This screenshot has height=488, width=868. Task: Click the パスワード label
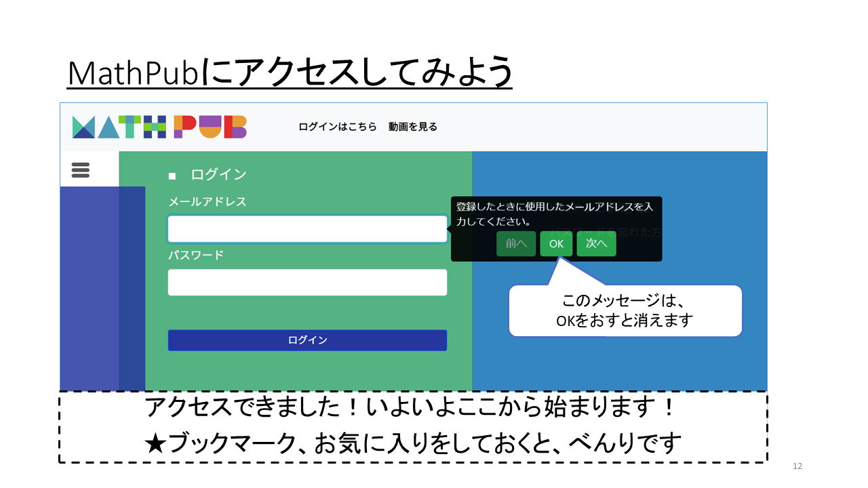pos(196,256)
